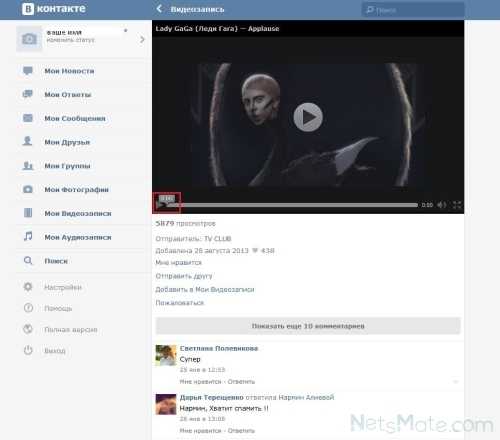Click the Мои Новости speech bubble icon
The image size is (500, 440).
click(28, 71)
